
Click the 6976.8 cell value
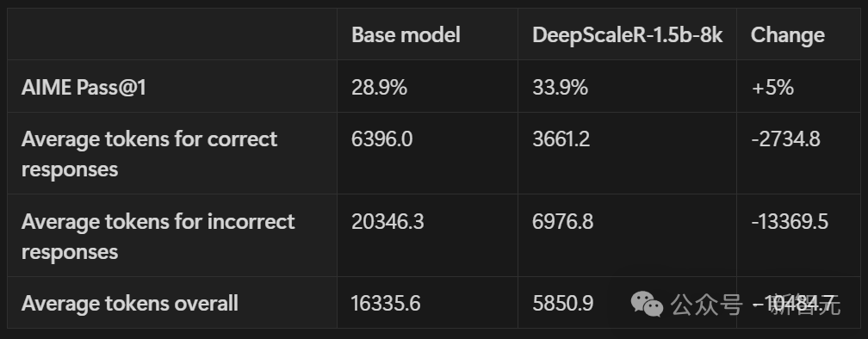coord(562,222)
